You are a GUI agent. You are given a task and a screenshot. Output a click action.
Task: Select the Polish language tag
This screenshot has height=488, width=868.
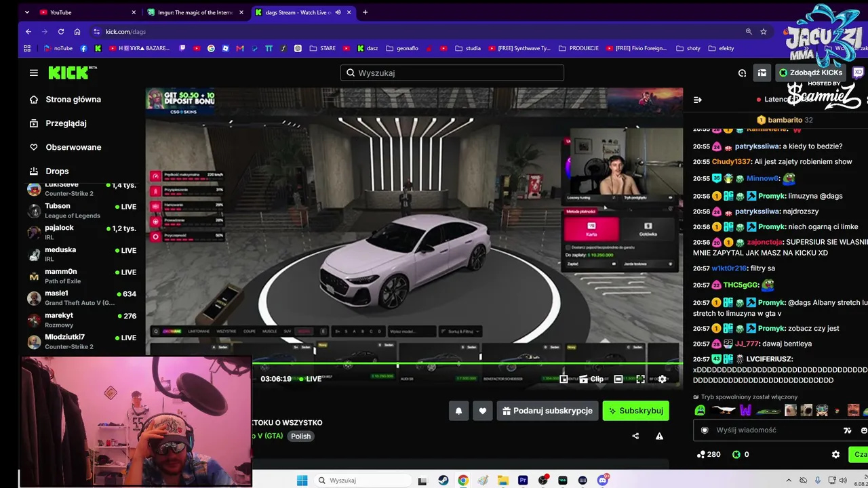[301, 436]
